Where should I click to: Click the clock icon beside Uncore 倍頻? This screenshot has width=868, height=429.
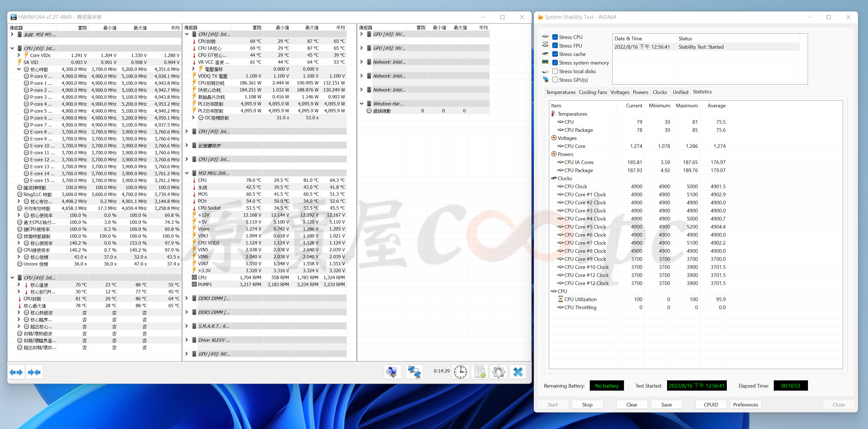point(19,264)
